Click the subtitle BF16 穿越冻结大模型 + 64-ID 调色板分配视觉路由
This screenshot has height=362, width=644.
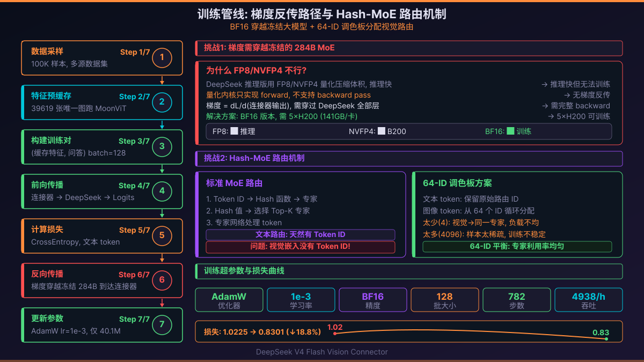coord(322,26)
